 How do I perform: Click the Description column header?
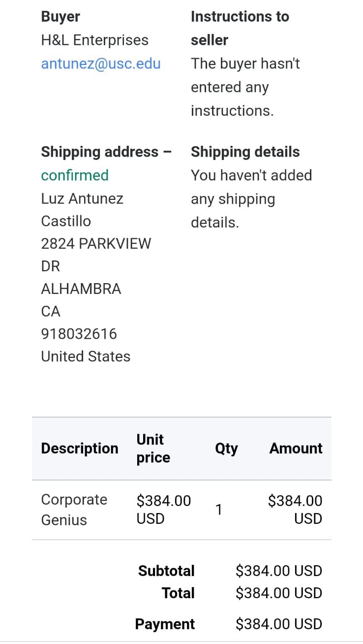point(80,449)
